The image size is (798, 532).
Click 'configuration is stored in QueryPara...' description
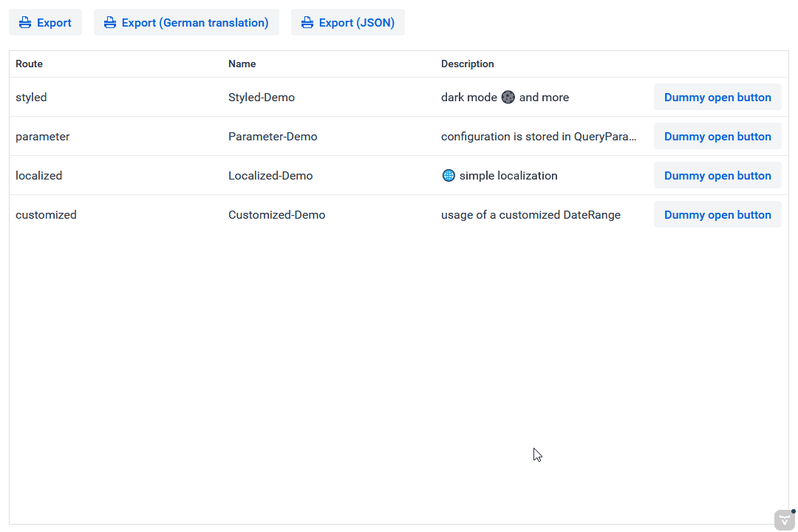(539, 137)
